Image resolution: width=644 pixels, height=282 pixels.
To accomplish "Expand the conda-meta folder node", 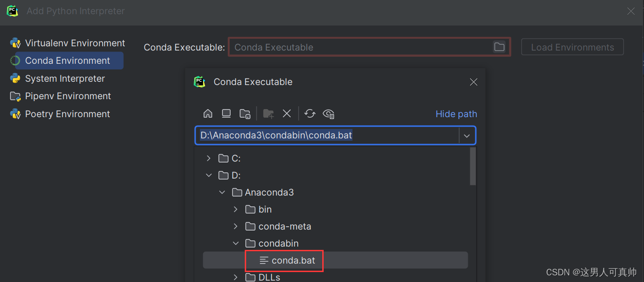I will coord(235,226).
